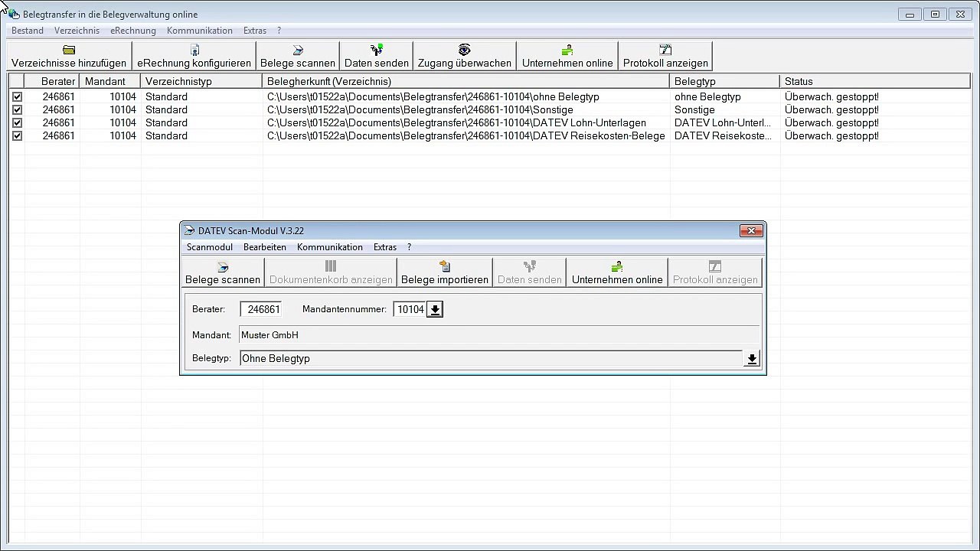Open Mandantennummer dropdown arrow
The width and height of the screenshot is (980, 551).
(x=435, y=309)
